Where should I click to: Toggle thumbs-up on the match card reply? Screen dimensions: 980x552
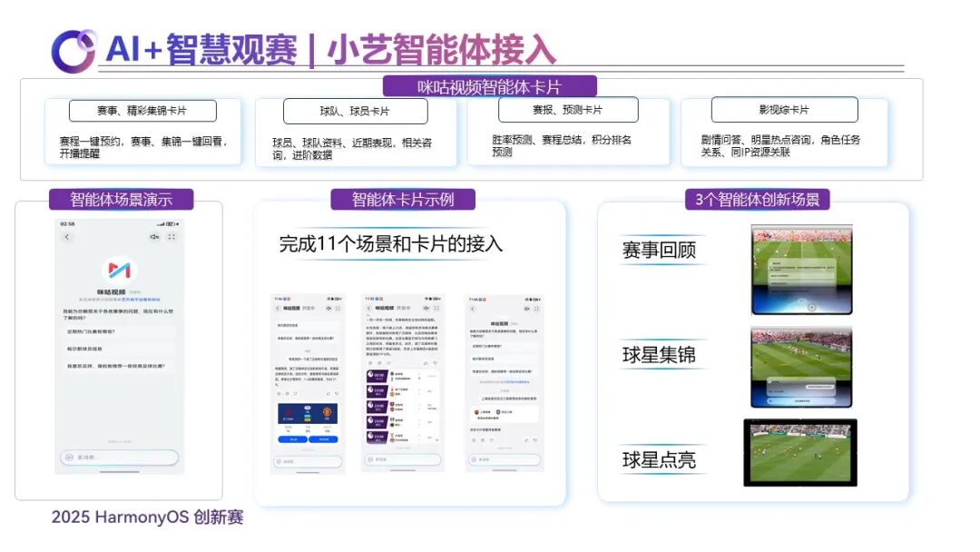tap(328, 394)
